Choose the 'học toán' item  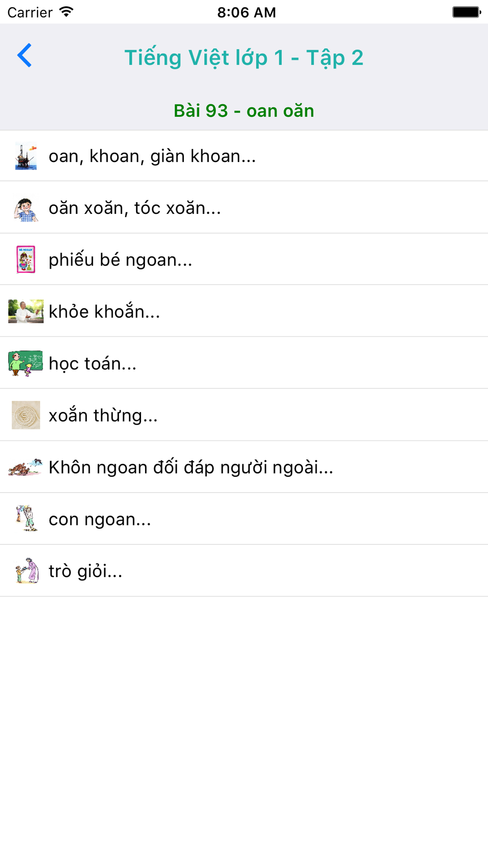(x=244, y=363)
